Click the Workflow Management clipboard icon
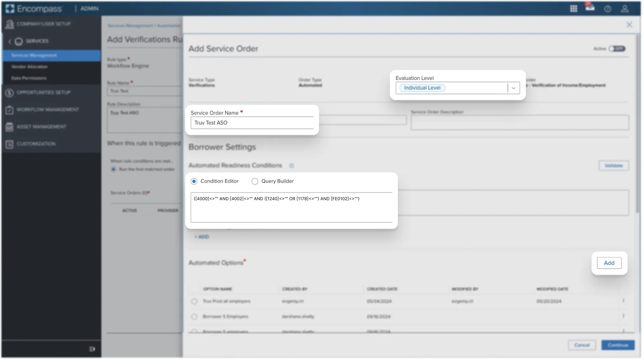 [x=9, y=110]
